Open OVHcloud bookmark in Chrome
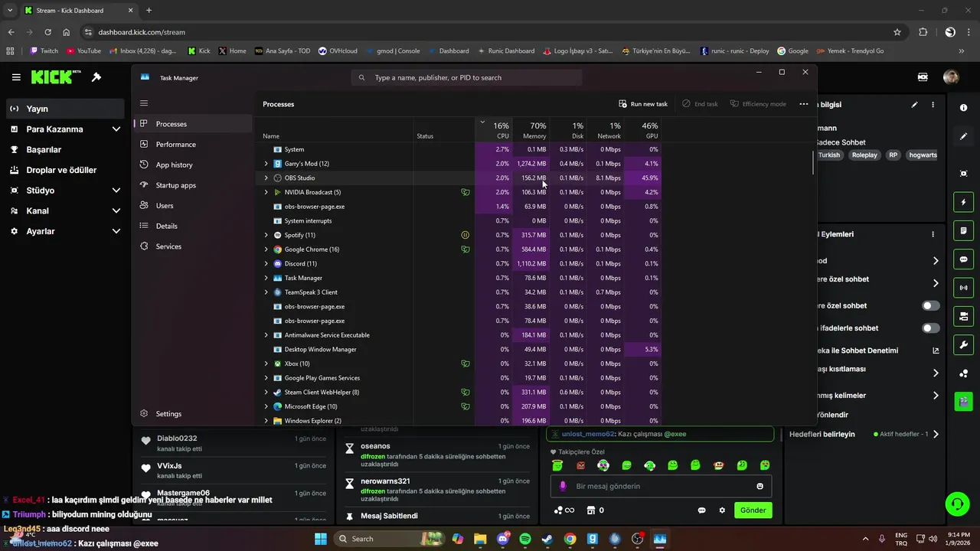 [x=338, y=51]
